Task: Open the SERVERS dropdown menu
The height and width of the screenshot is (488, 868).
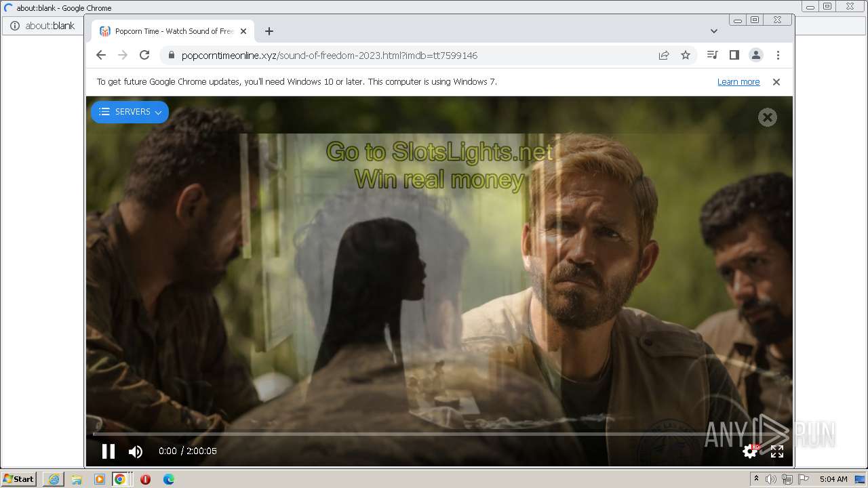Action: click(130, 112)
